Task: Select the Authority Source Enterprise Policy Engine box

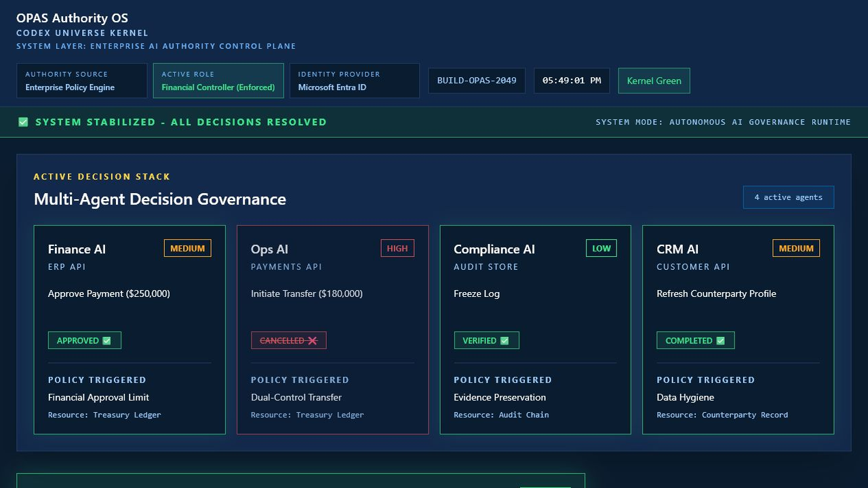Action: tap(82, 81)
